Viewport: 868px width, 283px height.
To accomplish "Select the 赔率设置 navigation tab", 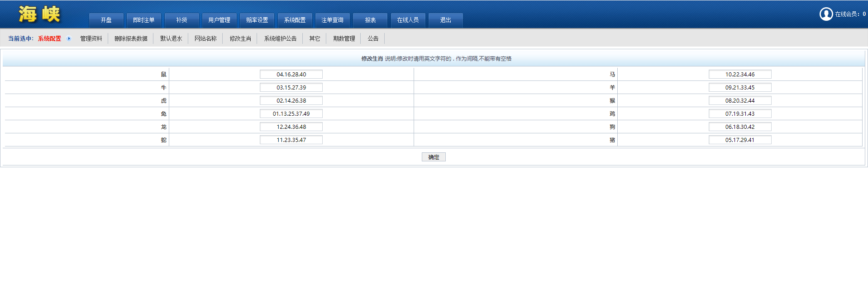I will [x=257, y=20].
